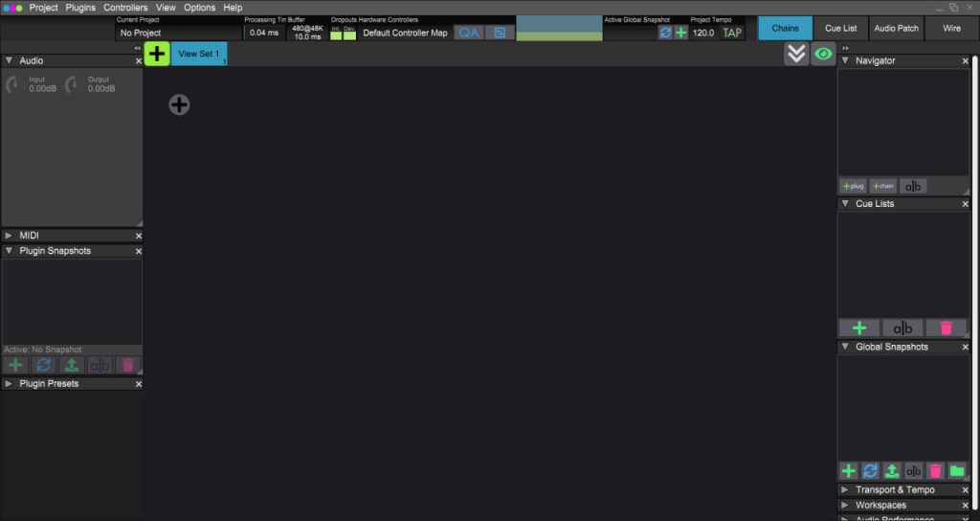The image size is (980, 521).
Task: Click the Audio Input gain knob
Action: click(12, 86)
